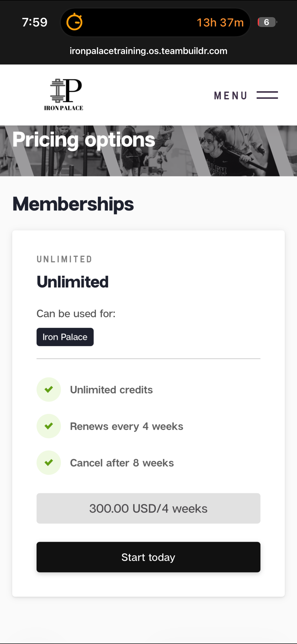Tap the orange timer icon in Dynamic Island
Viewport: 297px width, 644px height.
point(74,22)
